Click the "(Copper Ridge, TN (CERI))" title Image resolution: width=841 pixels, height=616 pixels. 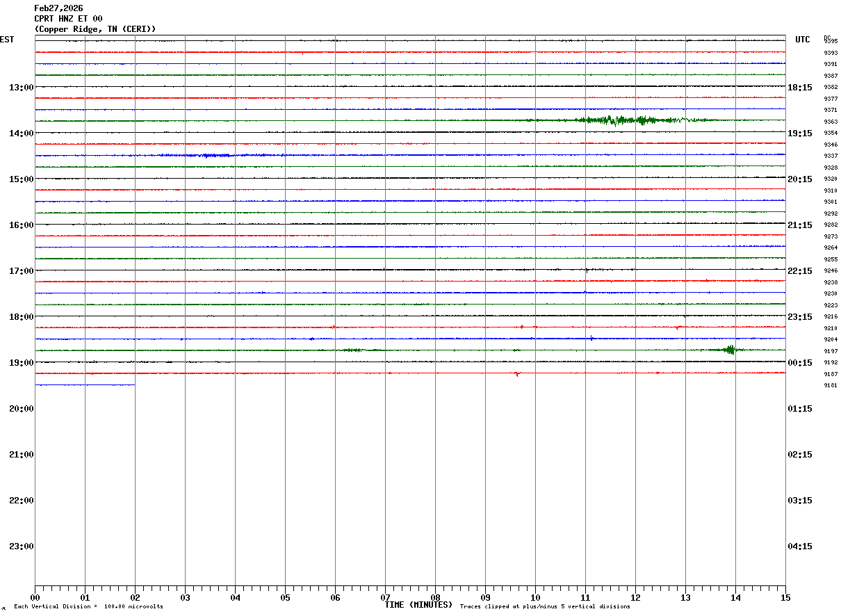pyautogui.click(x=95, y=29)
